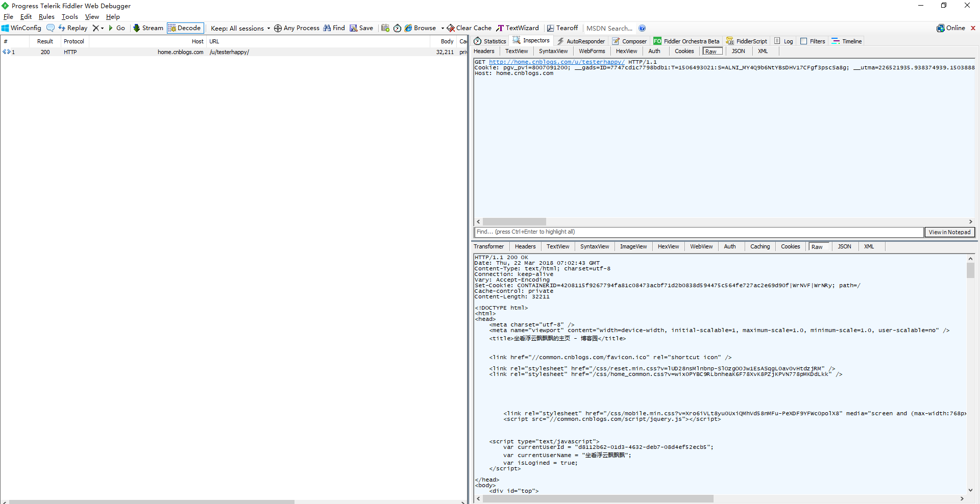Screen dimensions: 980x504
Task: Tearoff the inspectors into a window
Action: tap(562, 28)
